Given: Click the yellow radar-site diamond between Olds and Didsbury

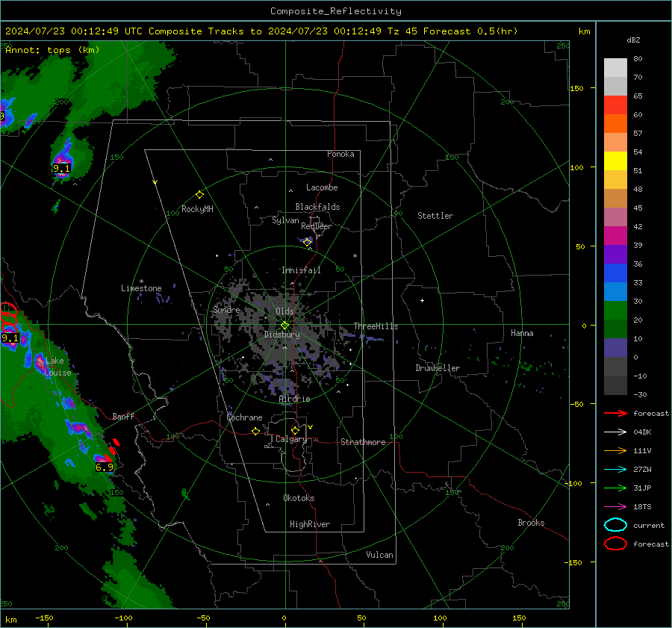Looking at the screenshot, I should click(x=284, y=326).
